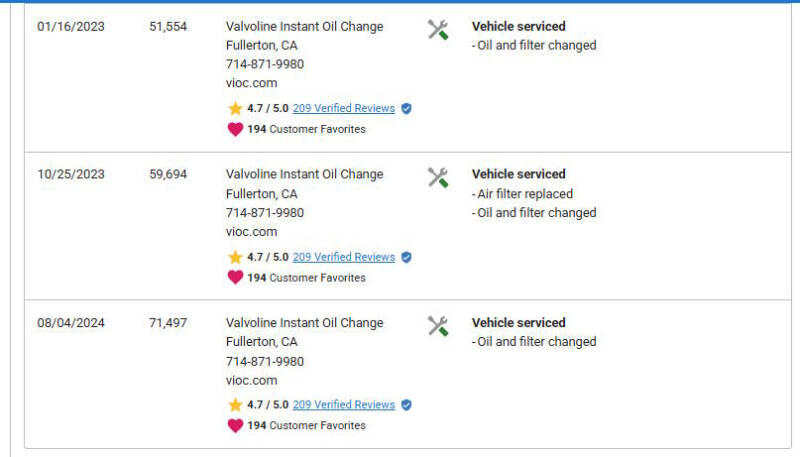Click the wrench service icon for 08/04/2024
The height and width of the screenshot is (457, 800).
click(x=437, y=326)
